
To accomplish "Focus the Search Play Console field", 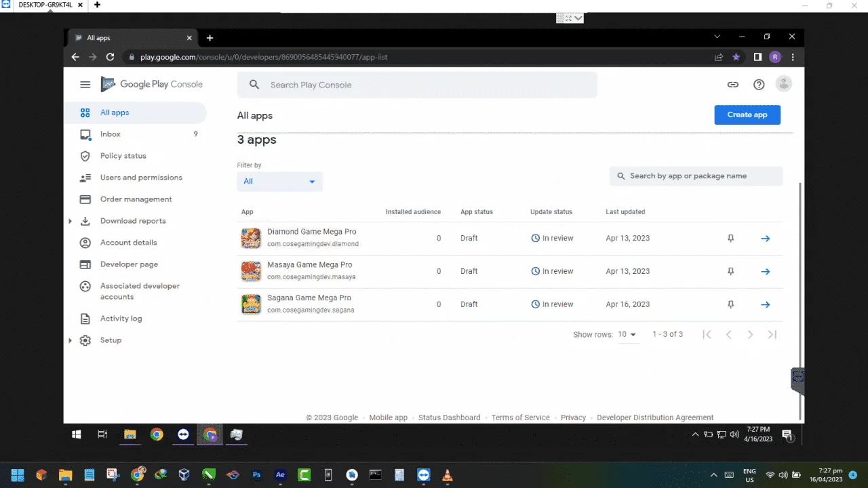I will [x=417, y=85].
